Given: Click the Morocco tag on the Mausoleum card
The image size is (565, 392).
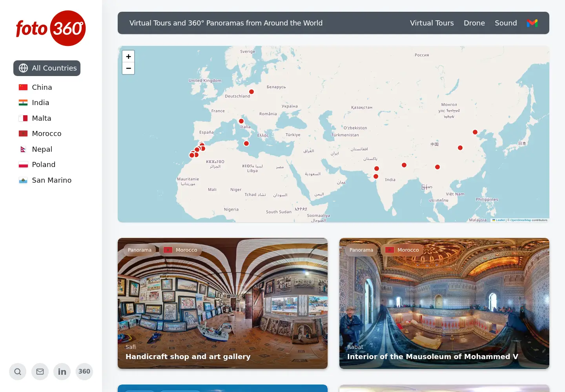Looking at the screenshot, I should point(402,250).
